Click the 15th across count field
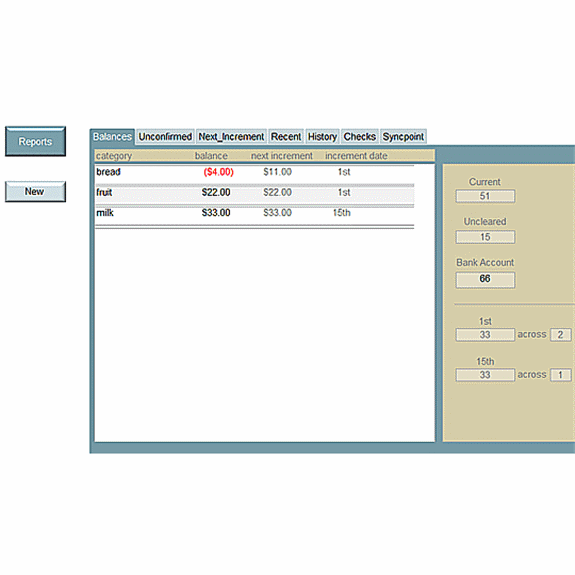The width and height of the screenshot is (575, 575). coord(560,375)
